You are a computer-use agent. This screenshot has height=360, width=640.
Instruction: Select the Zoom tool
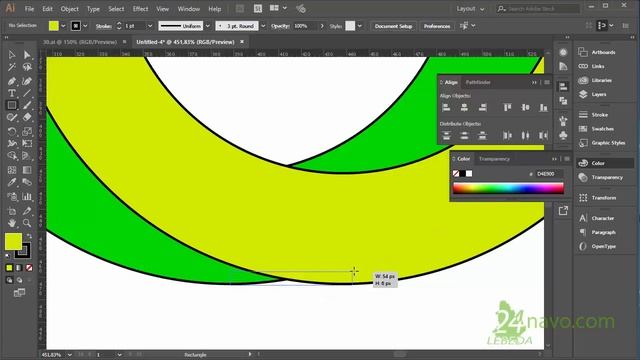(x=27, y=223)
